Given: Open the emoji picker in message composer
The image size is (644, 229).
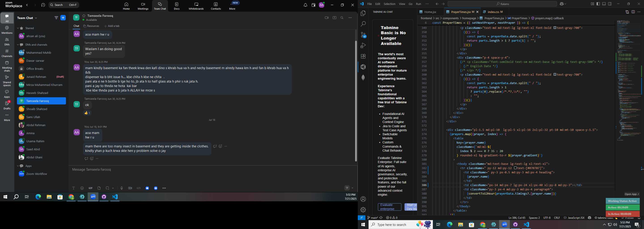Looking at the screenshot, I should click(82, 188).
